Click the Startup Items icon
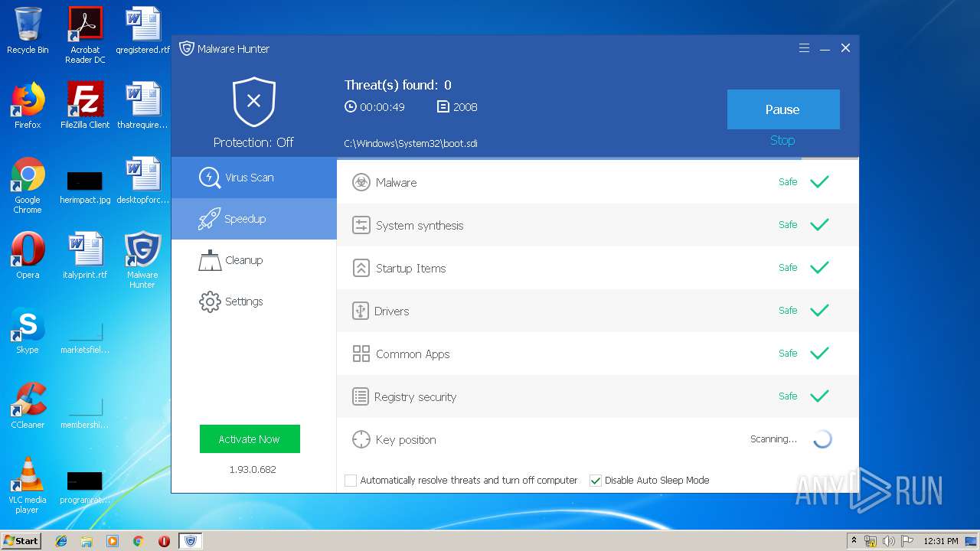Viewport: 980px width, 551px height. 361,268
